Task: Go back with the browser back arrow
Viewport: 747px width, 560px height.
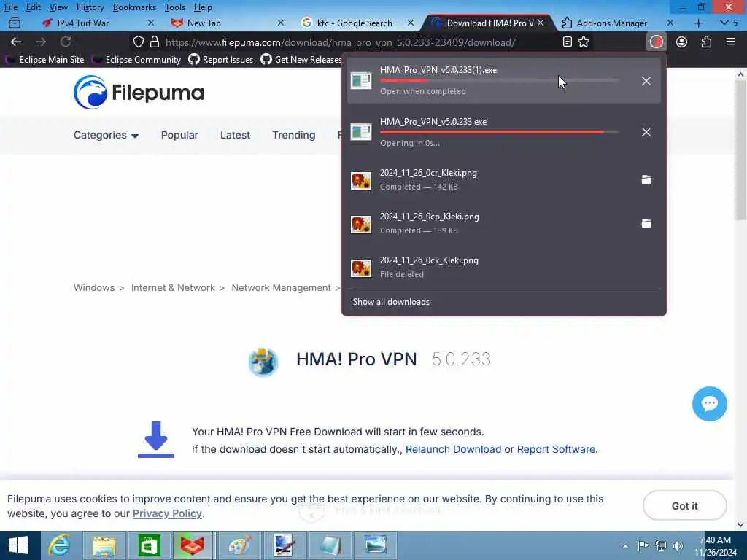Action: [16, 42]
